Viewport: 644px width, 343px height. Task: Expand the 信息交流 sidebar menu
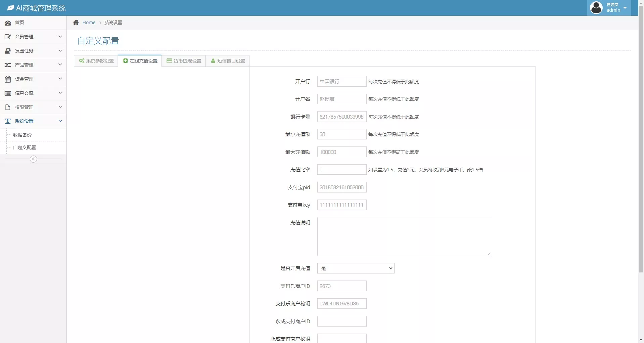tap(33, 93)
